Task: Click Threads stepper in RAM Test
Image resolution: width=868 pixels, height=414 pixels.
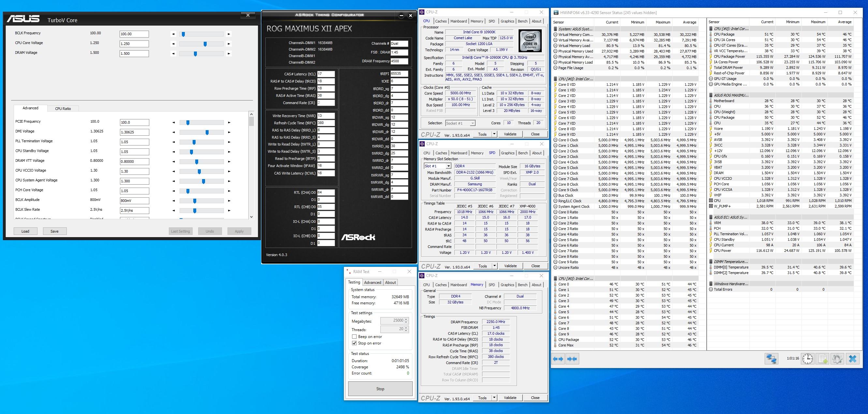Action: point(406,329)
